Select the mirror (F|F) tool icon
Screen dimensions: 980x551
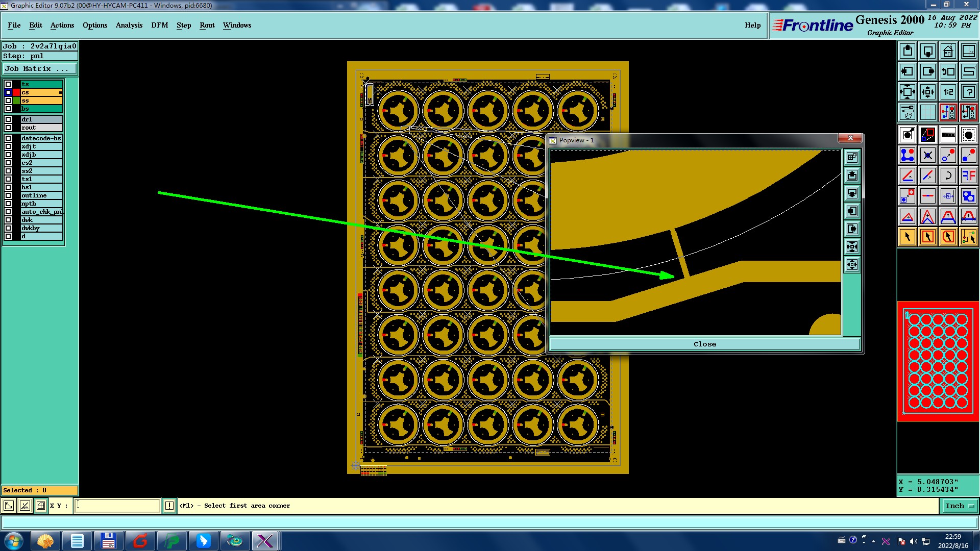tap(968, 176)
